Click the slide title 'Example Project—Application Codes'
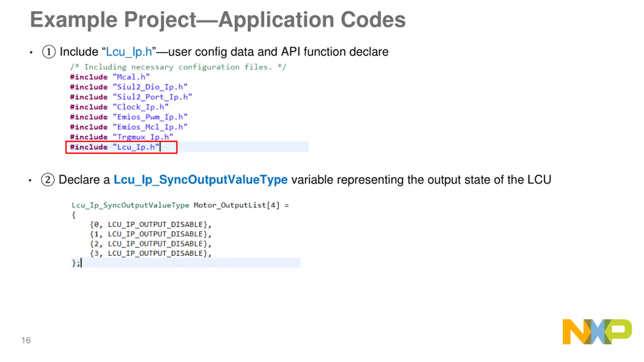The height and width of the screenshot is (362, 644). (x=218, y=20)
